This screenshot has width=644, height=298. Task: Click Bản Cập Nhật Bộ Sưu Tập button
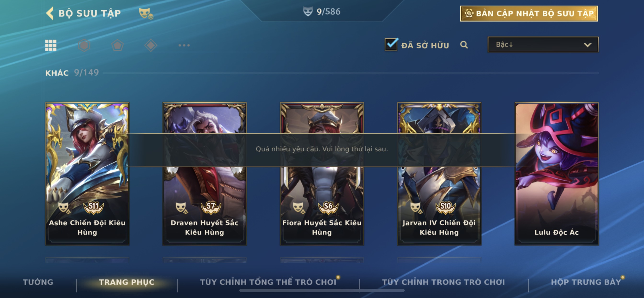[529, 13]
